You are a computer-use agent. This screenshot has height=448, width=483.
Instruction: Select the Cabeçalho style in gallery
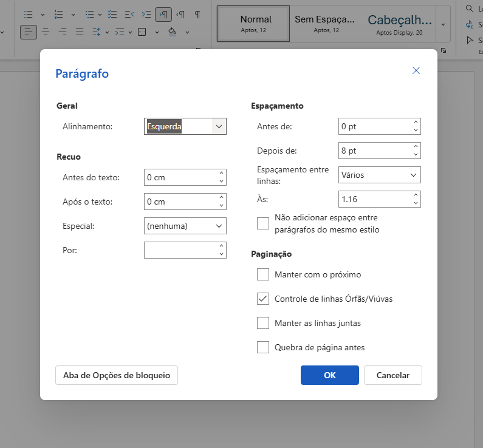[x=399, y=23]
